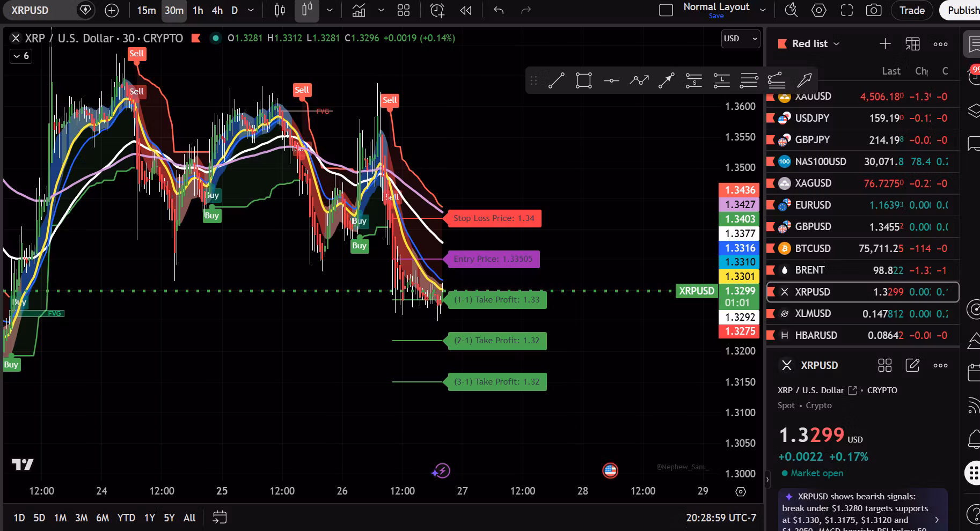Select the horizontal line drawing tool
The image size is (980, 531).
point(611,80)
